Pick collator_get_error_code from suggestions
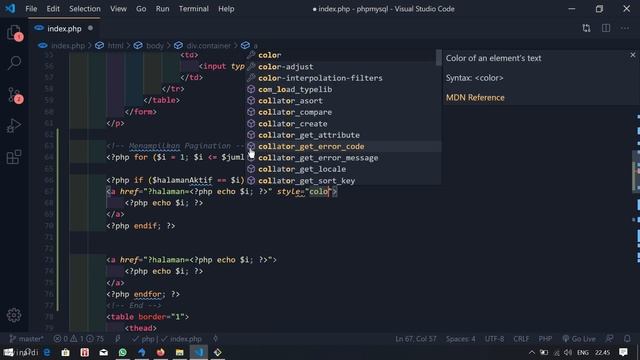The width and height of the screenshot is (640, 360). pyautogui.click(x=342, y=147)
